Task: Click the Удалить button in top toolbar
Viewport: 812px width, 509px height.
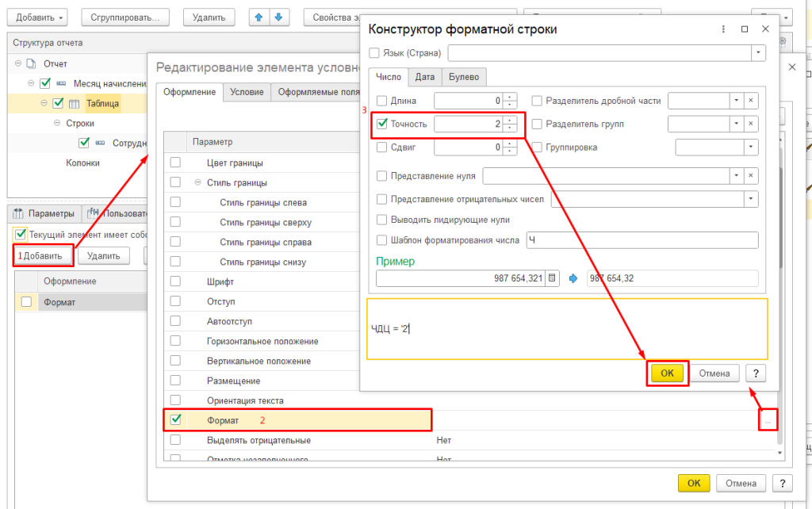Action: point(209,17)
